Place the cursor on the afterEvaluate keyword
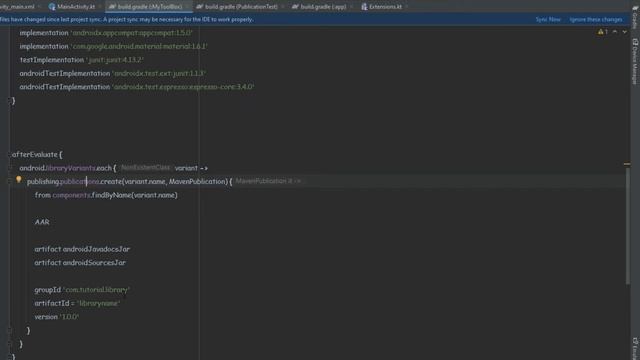640x360 pixels. coord(35,155)
